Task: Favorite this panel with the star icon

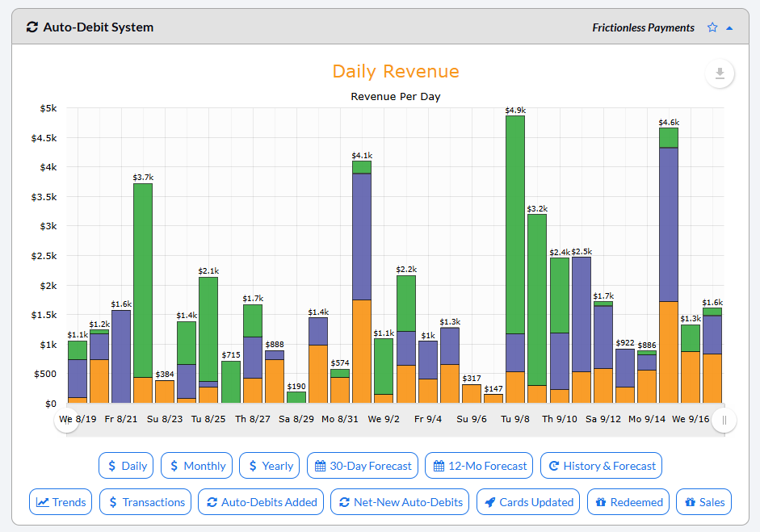Action: pyautogui.click(x=712, y=27)
